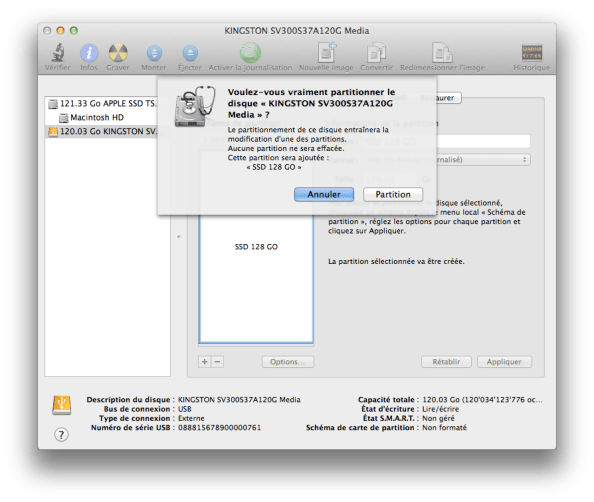Screen dimensions: 594x502
Task: Click the 'Lire/écrire' write status value
Action: click(x=441, y=409)
